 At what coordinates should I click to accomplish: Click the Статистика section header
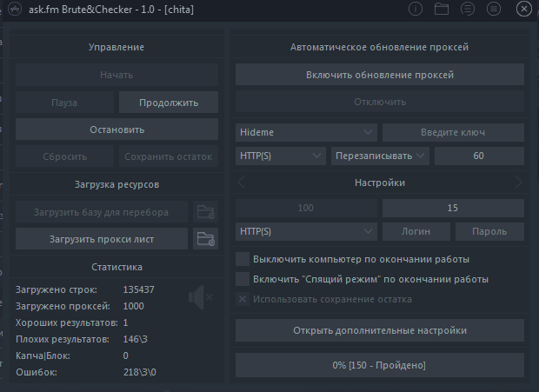(116, 267)
